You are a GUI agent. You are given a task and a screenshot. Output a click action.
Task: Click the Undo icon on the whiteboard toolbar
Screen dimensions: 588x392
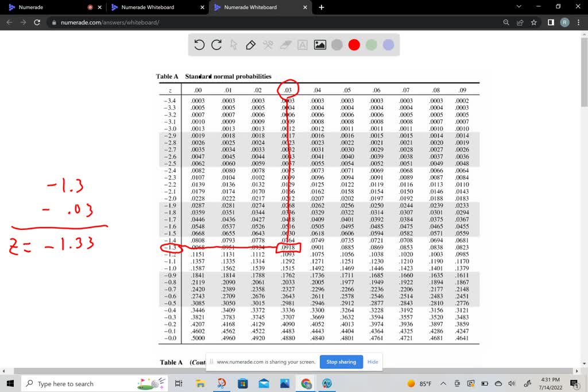point(199,45)
